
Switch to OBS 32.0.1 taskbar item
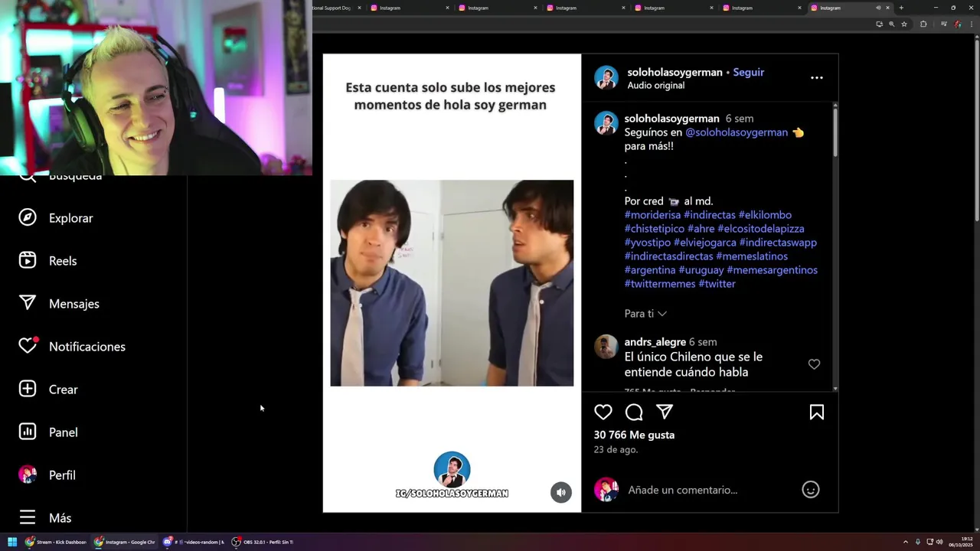click(x=263, y=542)
